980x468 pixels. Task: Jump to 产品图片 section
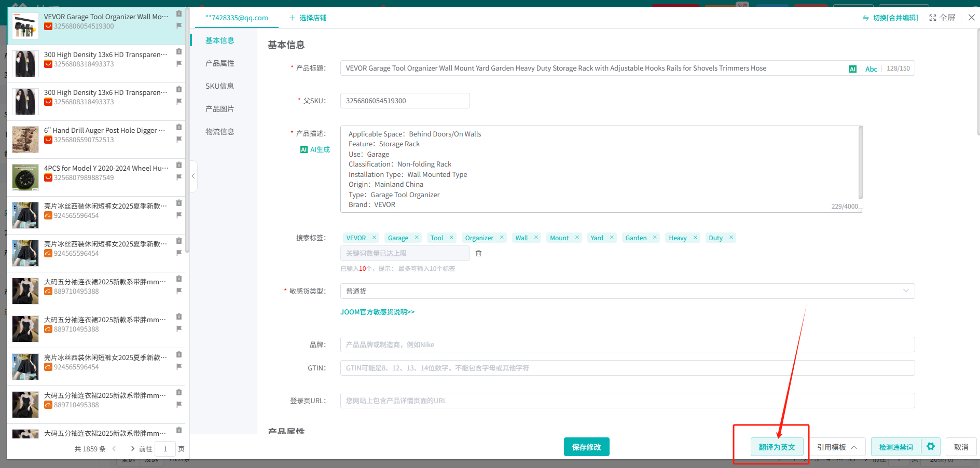tap(220, 109)
